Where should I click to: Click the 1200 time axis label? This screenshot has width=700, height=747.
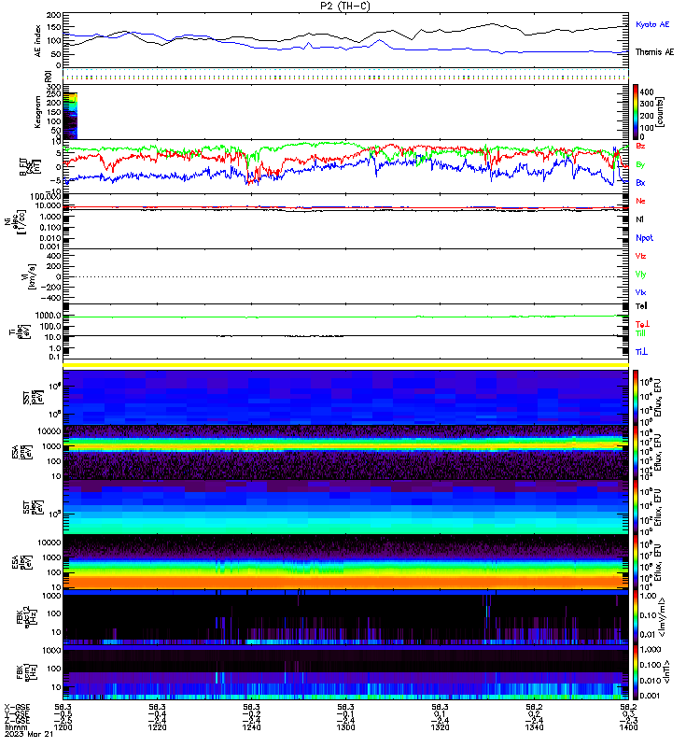[x=63, y=727]
